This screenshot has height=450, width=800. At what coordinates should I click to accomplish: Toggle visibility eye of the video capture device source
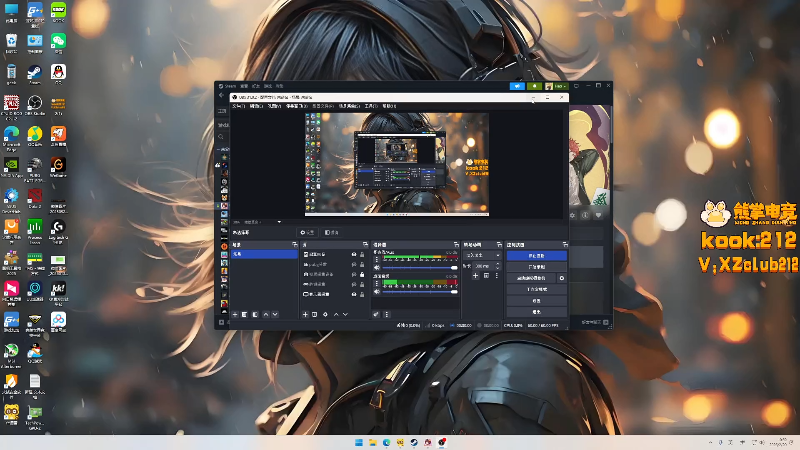pyautogui.click(x=354, y=274)
